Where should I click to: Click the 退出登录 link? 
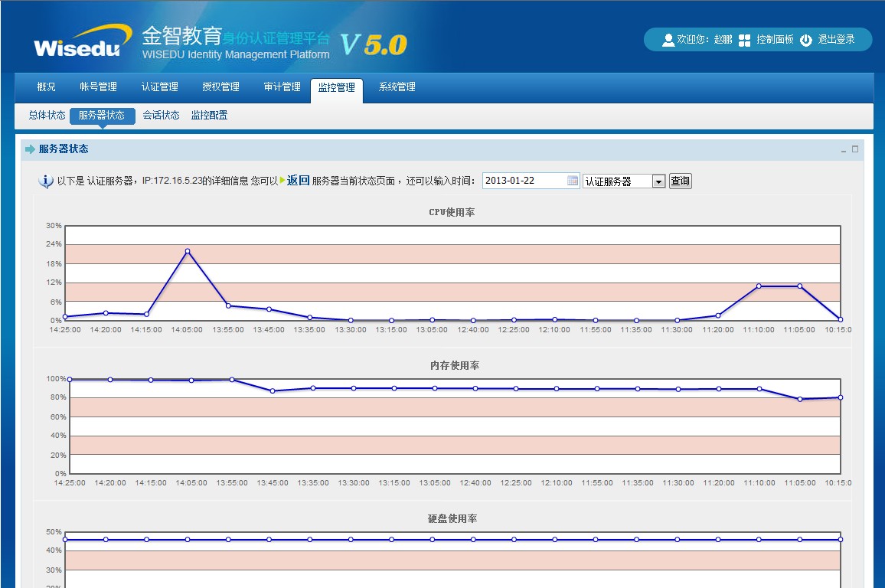click(836, 40)
